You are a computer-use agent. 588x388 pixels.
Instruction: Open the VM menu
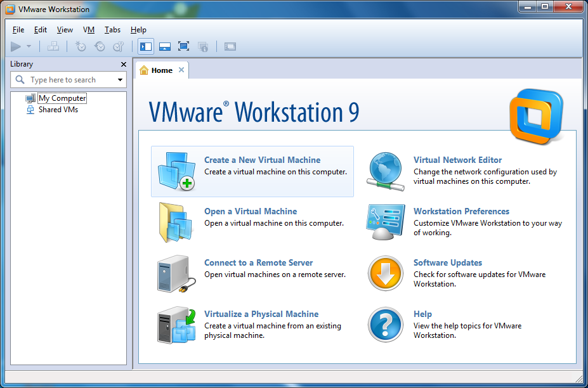tap(89, 30)
